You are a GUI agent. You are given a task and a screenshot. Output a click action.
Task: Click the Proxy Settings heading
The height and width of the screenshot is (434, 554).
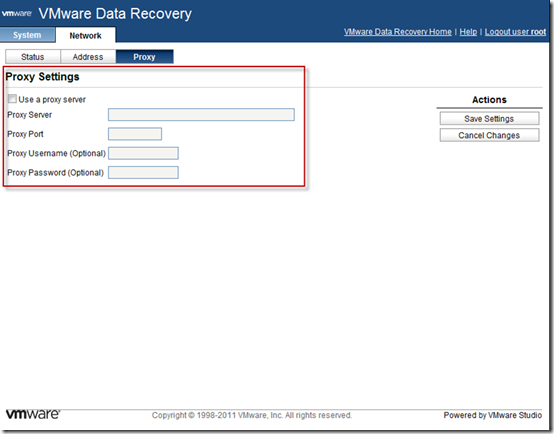click(x=42, y=77)
